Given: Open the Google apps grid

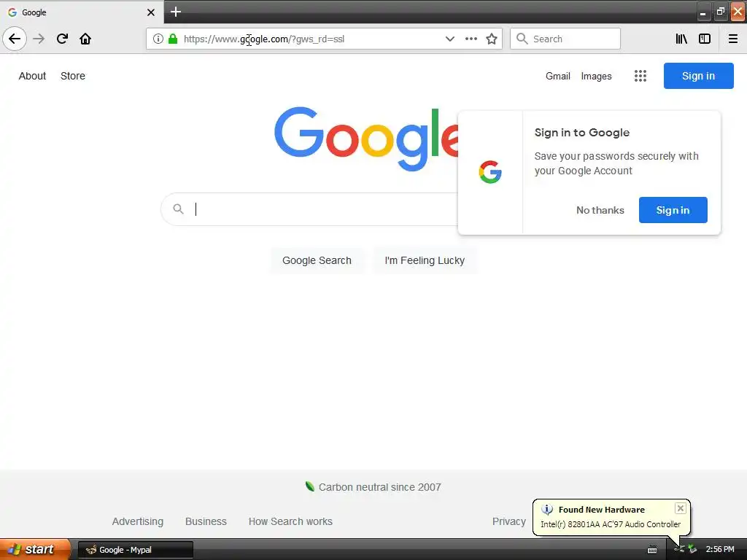Looking at the screenshot, I should pyautogui.click(x=640, y=76).
